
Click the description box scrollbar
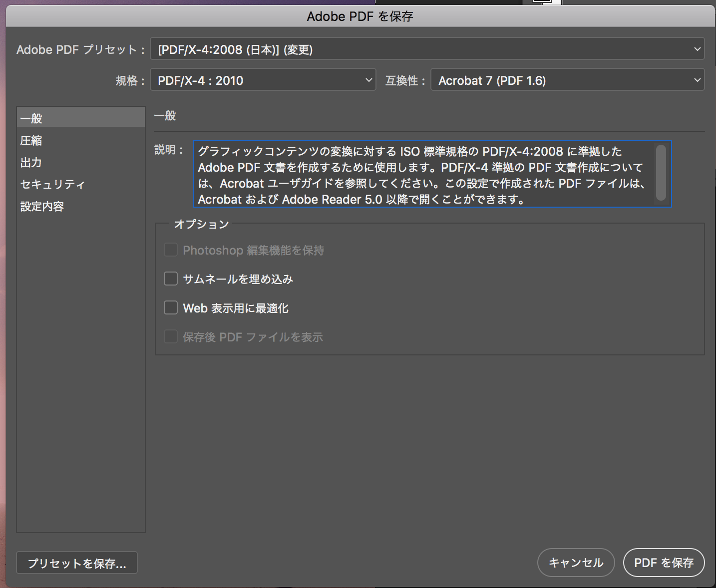(661, 173)
